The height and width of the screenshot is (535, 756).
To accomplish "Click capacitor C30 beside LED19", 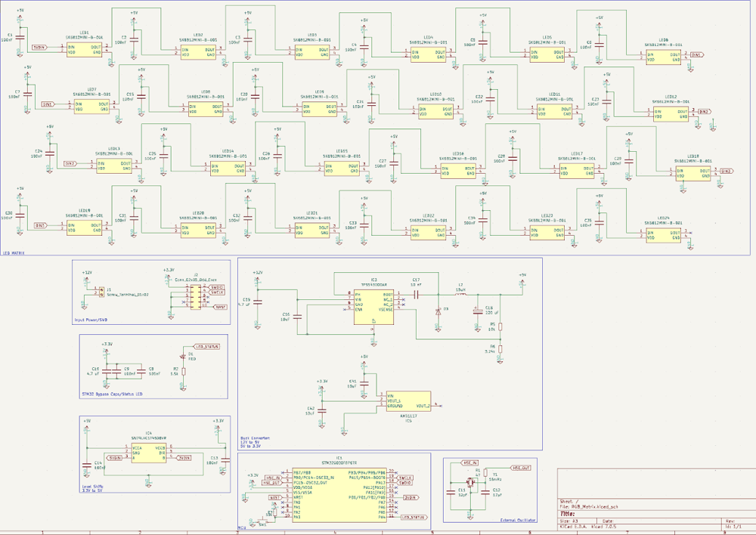I will pos(20,215).
